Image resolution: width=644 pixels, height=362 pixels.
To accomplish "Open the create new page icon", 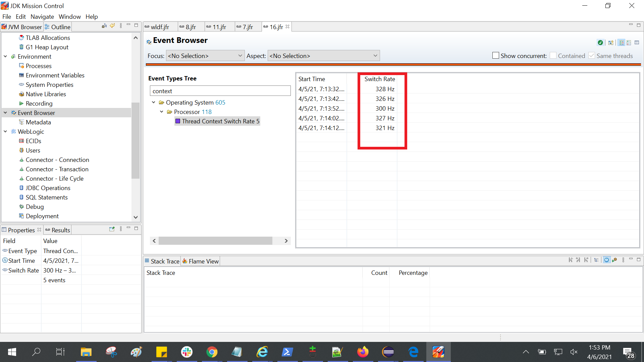I will coord(610,43).
